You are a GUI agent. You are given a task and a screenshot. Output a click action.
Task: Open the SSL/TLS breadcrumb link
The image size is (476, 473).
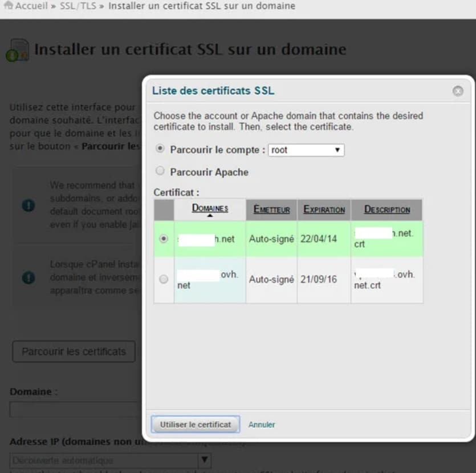click(x=78, y=6)
